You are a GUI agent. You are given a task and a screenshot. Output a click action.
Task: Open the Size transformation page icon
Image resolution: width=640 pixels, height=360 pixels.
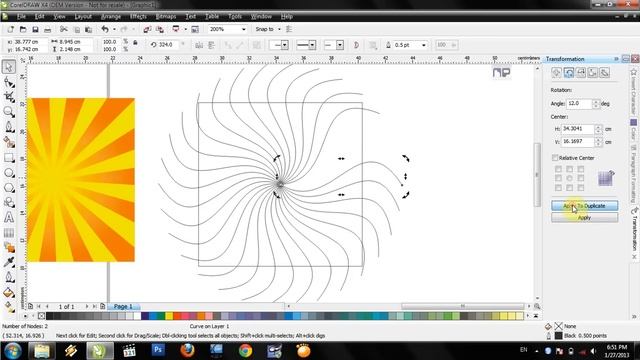coord(593,73)
